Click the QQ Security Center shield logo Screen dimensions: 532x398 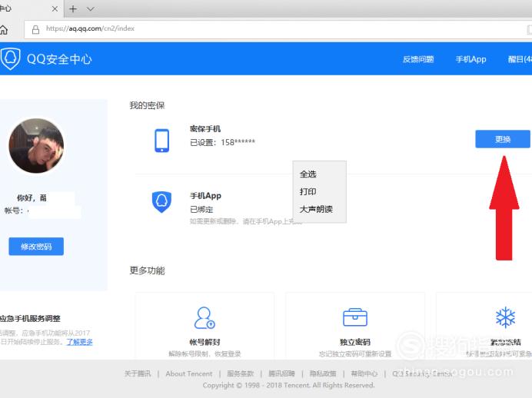[x=11, y=58]
